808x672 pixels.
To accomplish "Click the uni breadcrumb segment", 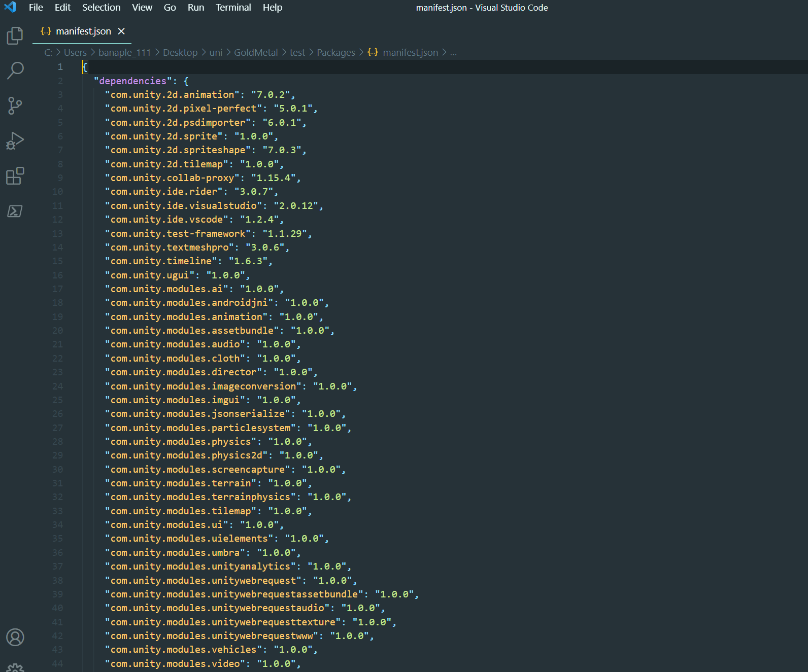I will (216, 53).
